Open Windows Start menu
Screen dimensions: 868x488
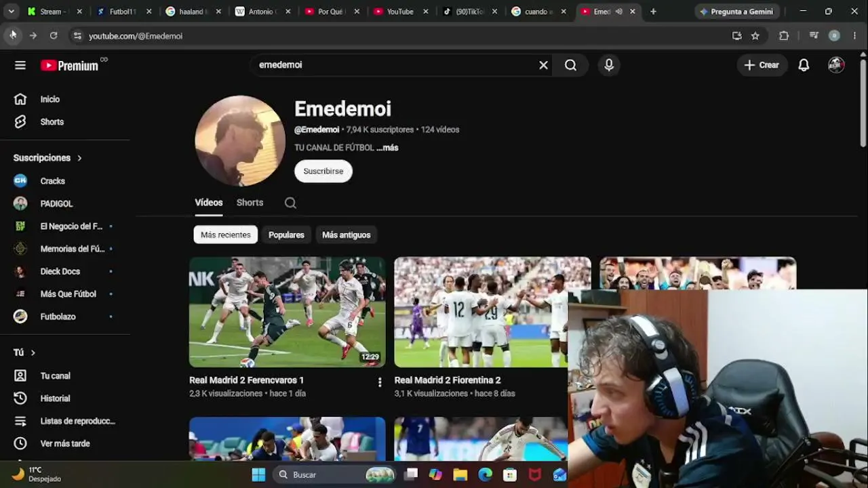click(x=258, y=474)
